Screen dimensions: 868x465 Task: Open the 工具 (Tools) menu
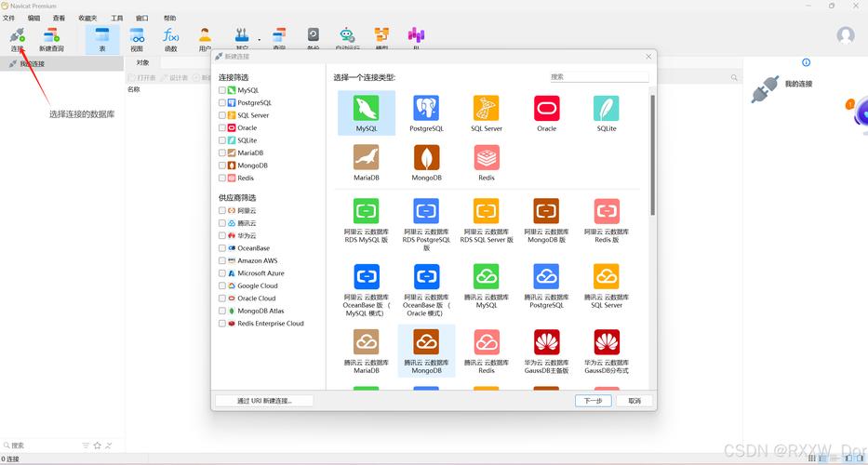pos(117,19)
